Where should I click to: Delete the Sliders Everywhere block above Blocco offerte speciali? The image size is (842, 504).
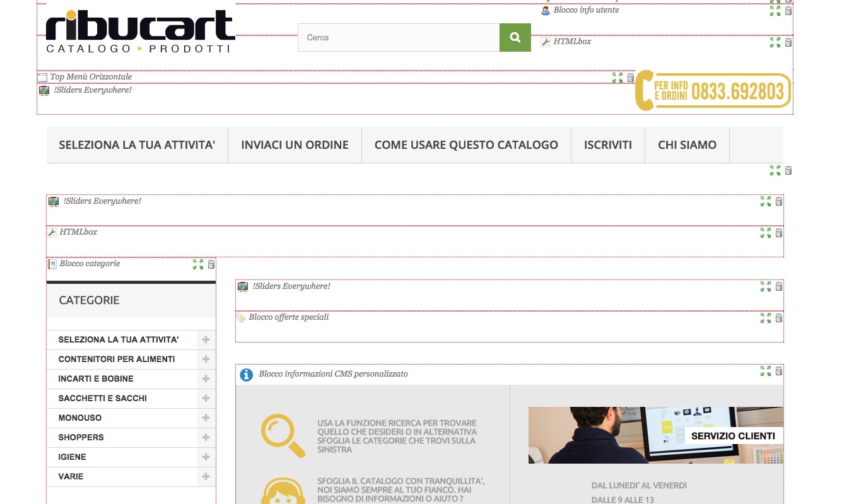coord(779,286)
